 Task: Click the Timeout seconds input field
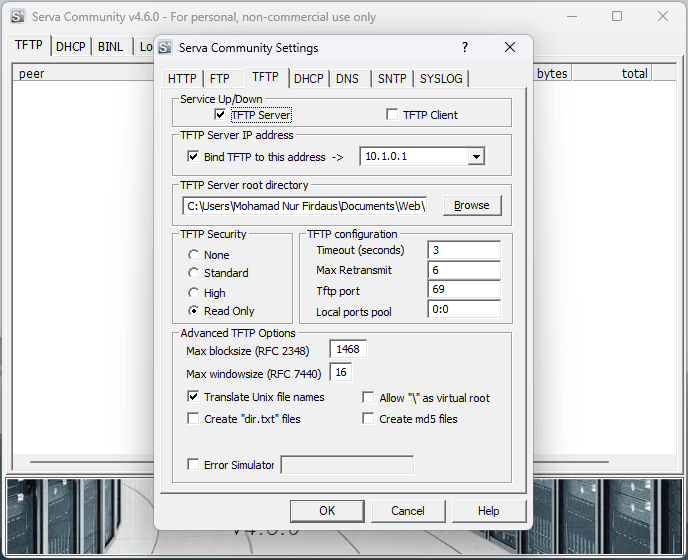click(463, 250)
